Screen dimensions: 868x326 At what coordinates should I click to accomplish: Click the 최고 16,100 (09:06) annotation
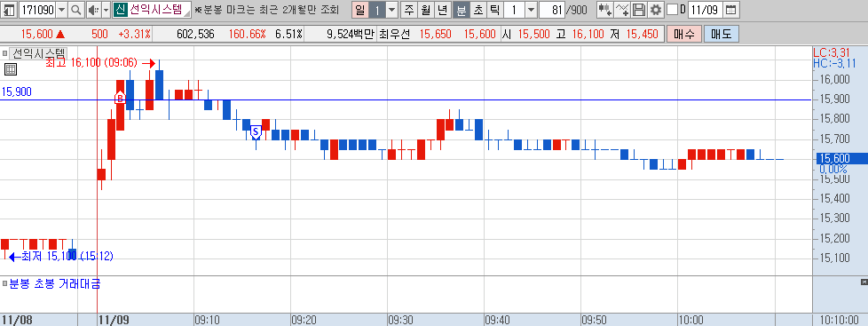pyautogui.click(x=91, y=63)
